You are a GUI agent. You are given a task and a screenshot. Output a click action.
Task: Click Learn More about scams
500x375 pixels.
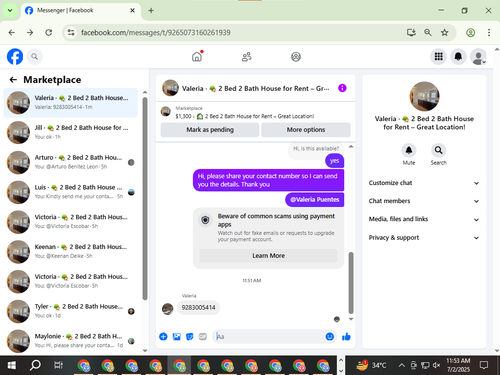[x=268, y=256]
